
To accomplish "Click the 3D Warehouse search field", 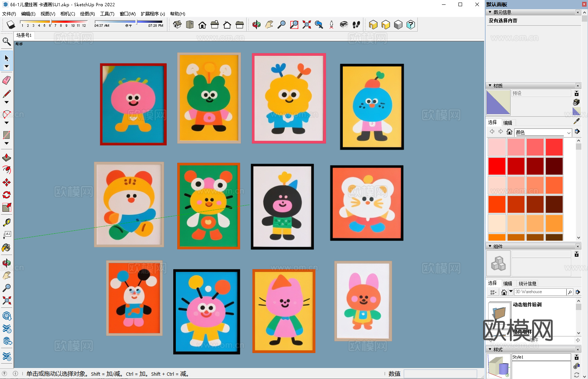I will coord(540,292).
